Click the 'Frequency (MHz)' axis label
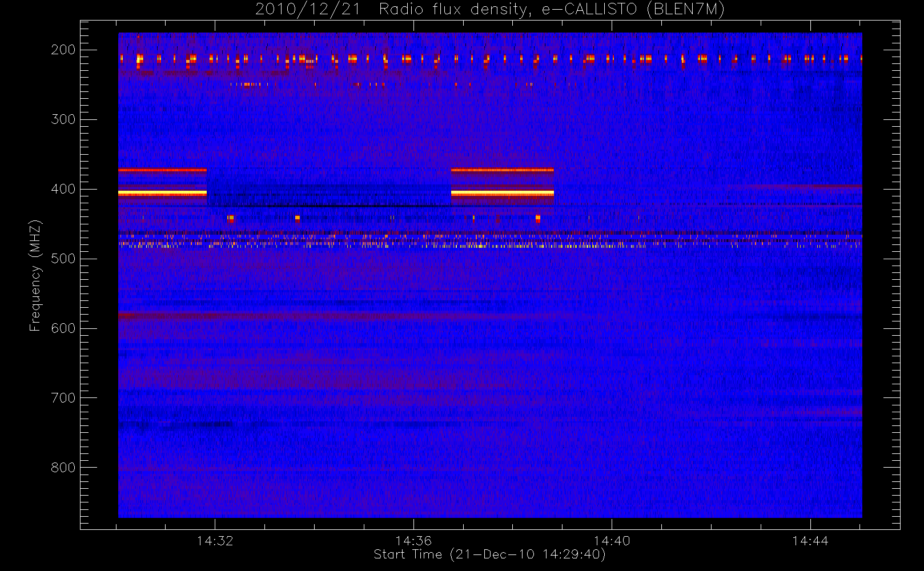This screenshot has width=924, height=571. tap(35, 275)
